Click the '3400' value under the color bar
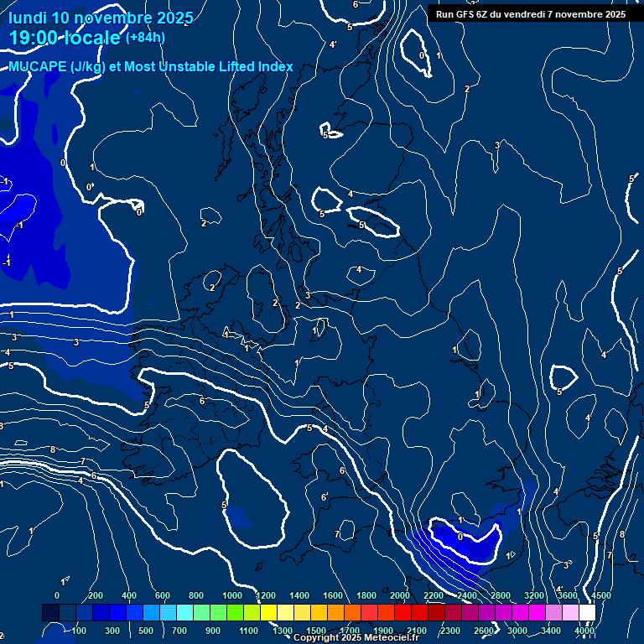644x644 pixels. point(551,631)
